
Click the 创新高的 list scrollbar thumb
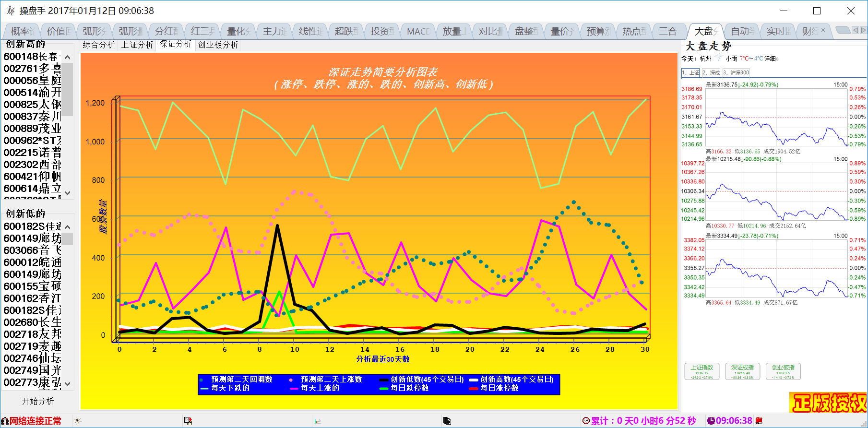click(68, 89)
